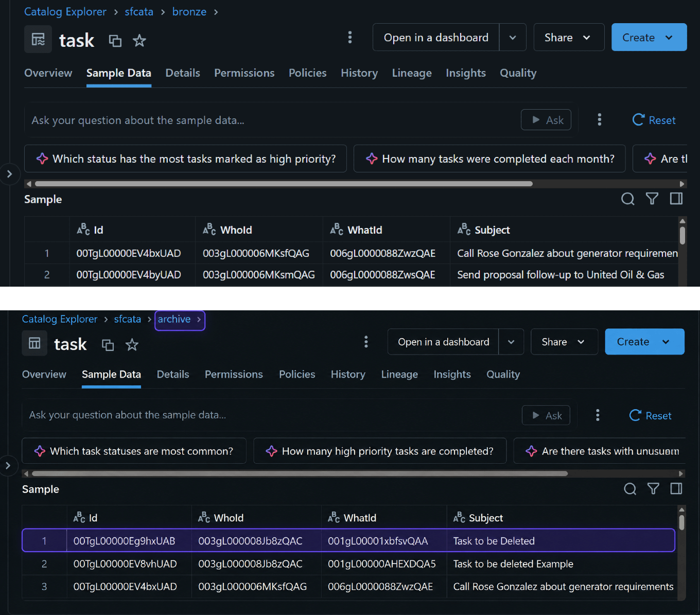
Task: Toggle side panel of archive Sample table
Action: pos(676,489)
